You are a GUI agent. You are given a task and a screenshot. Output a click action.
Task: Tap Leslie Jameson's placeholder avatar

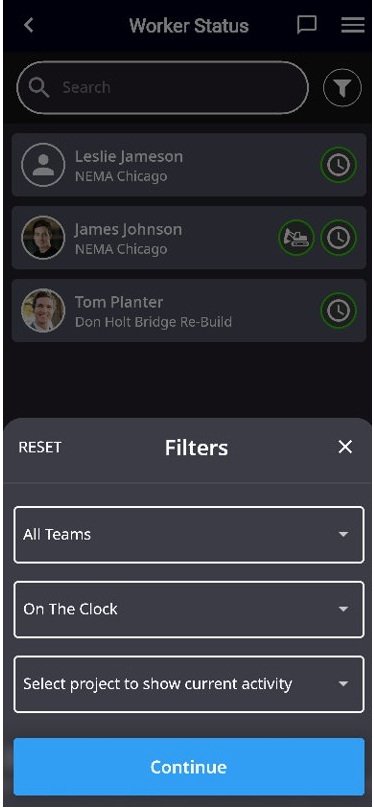43,165
